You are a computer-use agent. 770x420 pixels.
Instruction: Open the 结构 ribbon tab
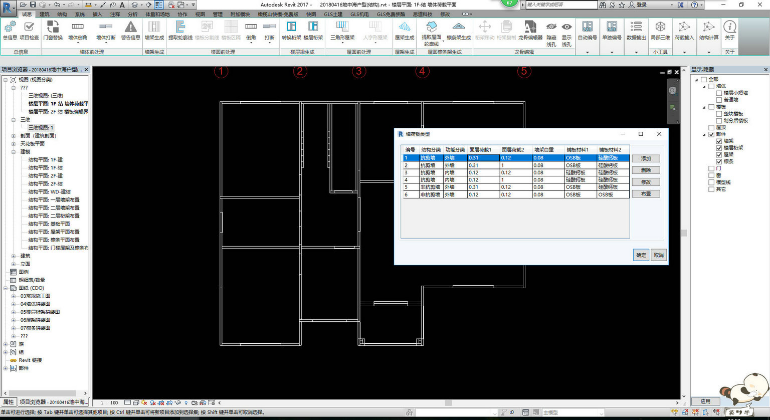click(x=62, y=14)
